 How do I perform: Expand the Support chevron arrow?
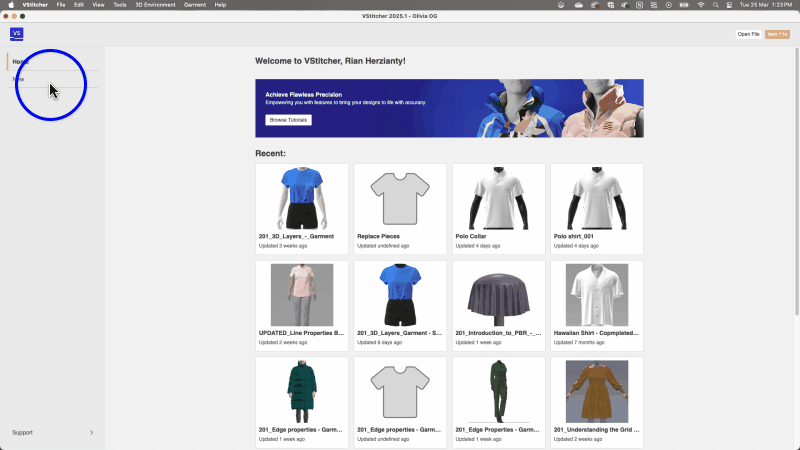tap(91, 433)
